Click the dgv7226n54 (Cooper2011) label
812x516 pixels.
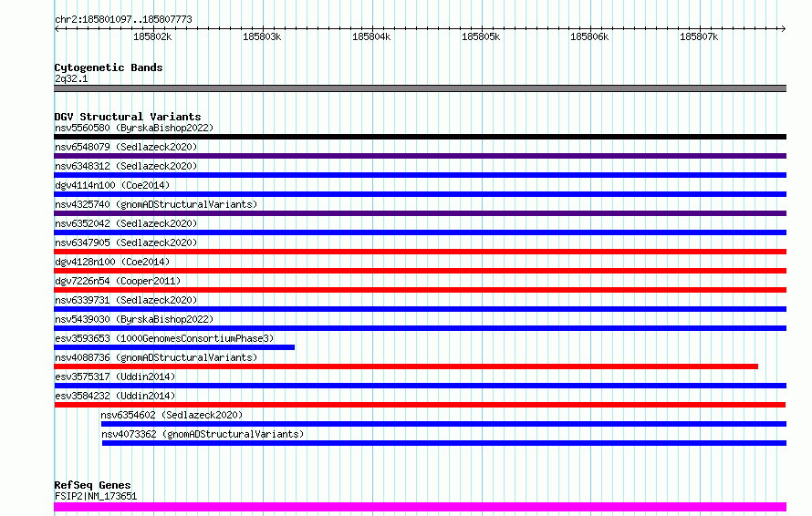118,281
